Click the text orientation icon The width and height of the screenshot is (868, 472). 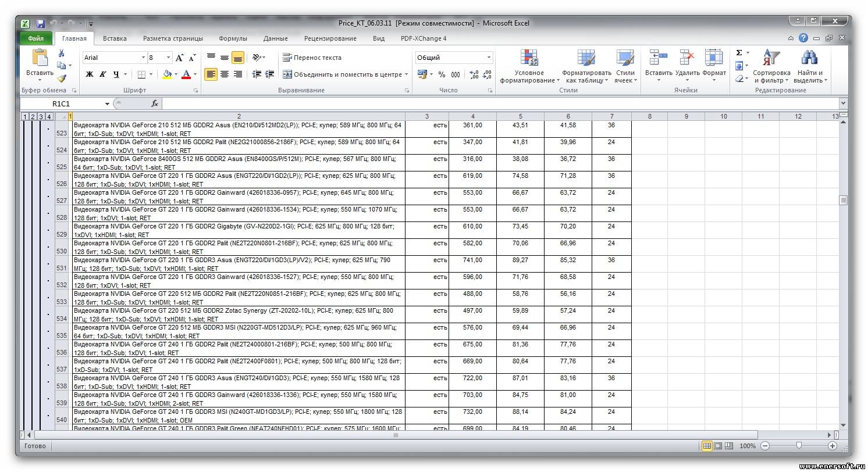[x=257, y=58]
